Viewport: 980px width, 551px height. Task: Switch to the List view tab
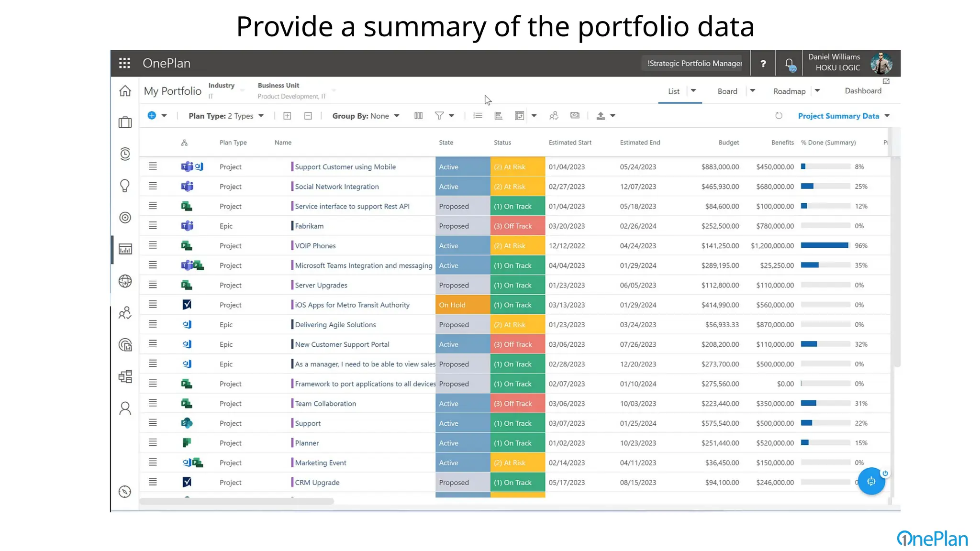pos(673,91)
